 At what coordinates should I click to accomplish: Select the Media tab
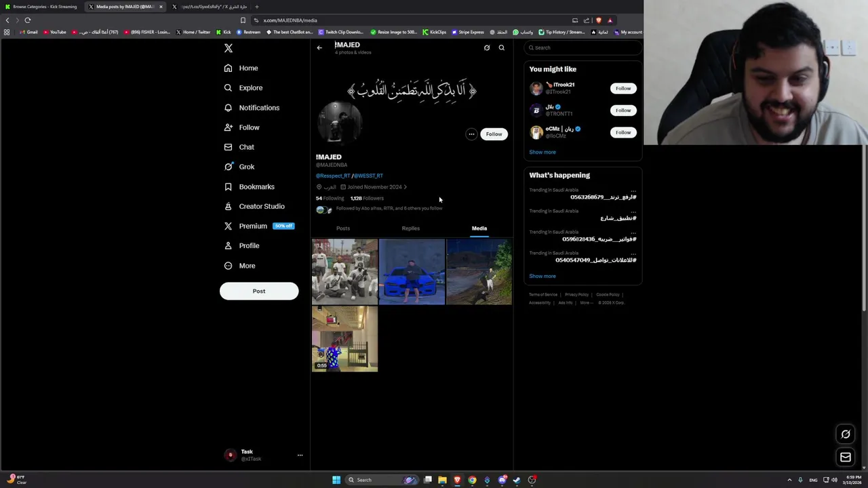[x=479, y=228]
